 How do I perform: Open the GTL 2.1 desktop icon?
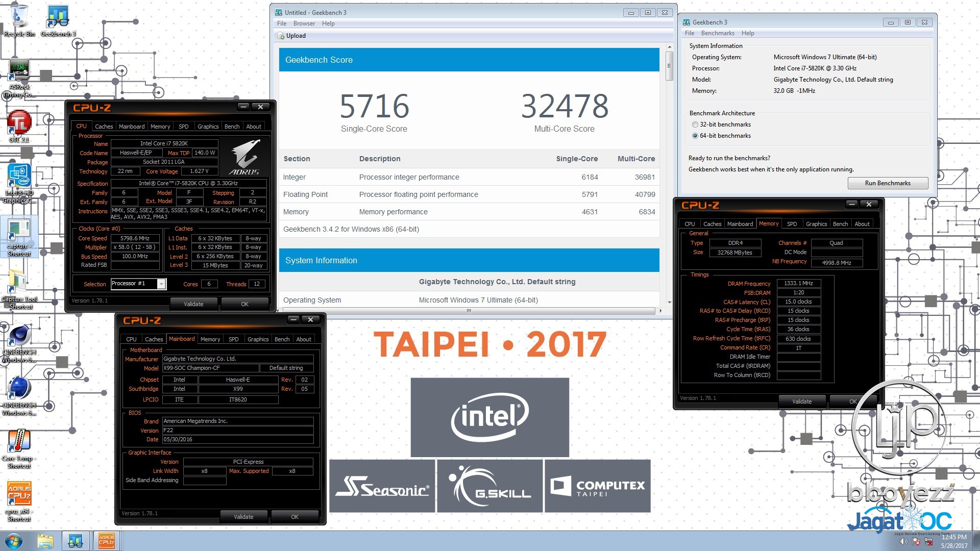[19, 127]
